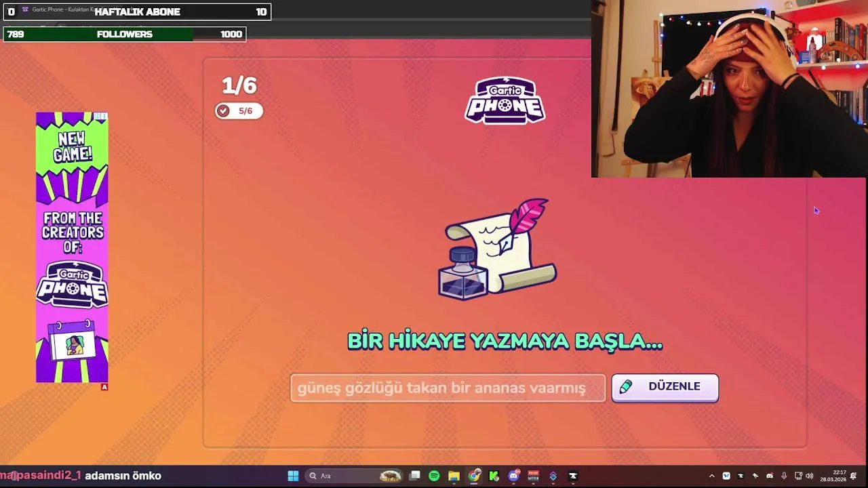
Task: Click the 5/6 ready checkmark icon
Action: [x=223, y=110]
